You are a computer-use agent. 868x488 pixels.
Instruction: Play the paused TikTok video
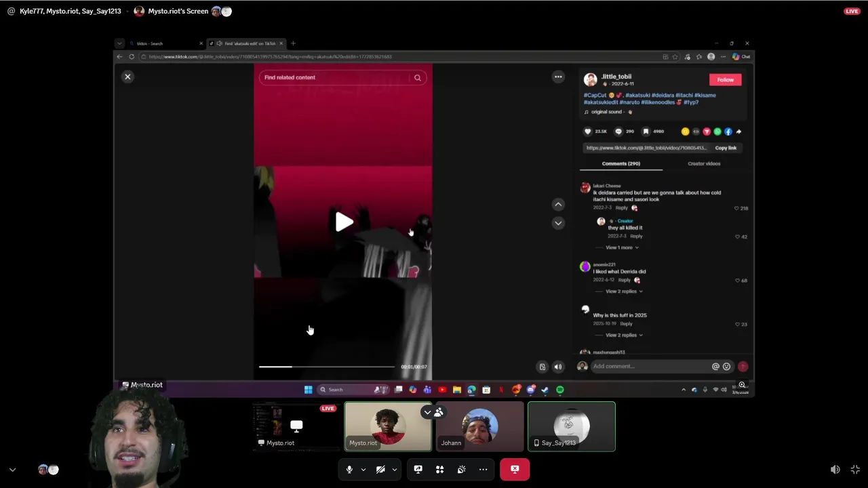pyautogui.click(x=344, y=222)
